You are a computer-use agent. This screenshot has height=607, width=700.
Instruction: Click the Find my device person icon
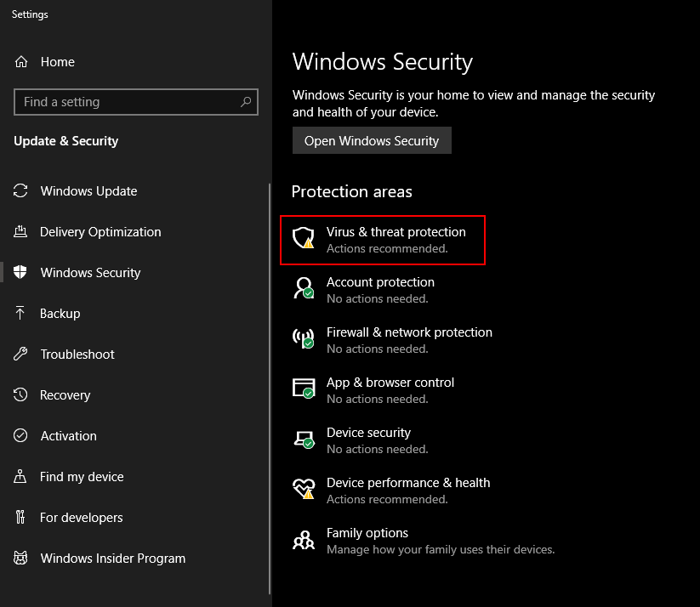point(20,476)
